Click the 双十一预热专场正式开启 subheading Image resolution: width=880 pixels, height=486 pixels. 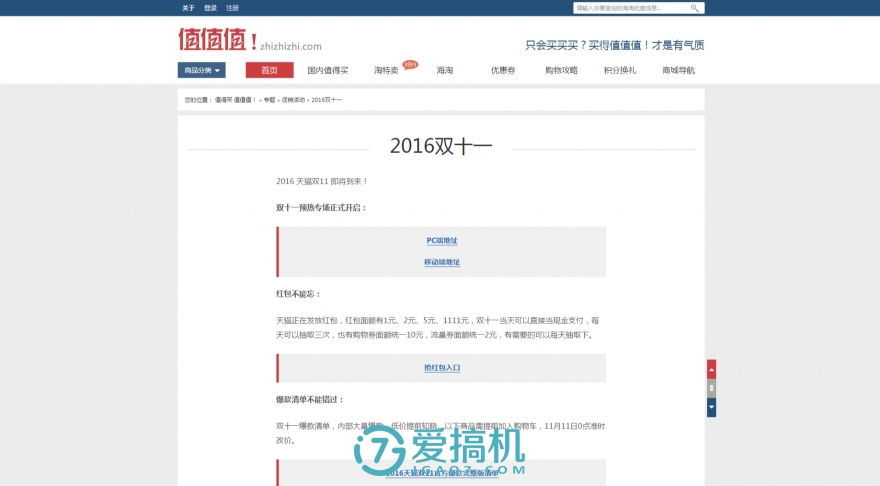click(x=321, y=208)
